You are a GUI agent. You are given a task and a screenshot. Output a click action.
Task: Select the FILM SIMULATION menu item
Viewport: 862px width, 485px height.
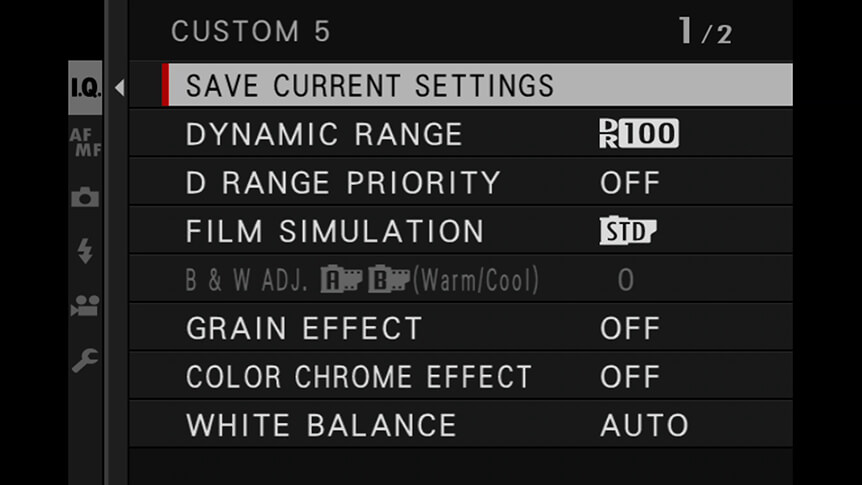pos(461,231)
